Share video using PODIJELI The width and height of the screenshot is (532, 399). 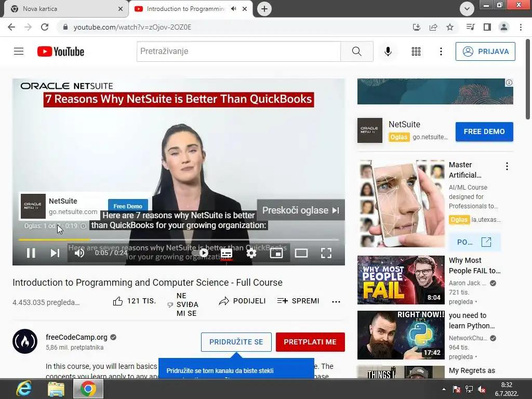pyautogui.click(x=242, y=301)
